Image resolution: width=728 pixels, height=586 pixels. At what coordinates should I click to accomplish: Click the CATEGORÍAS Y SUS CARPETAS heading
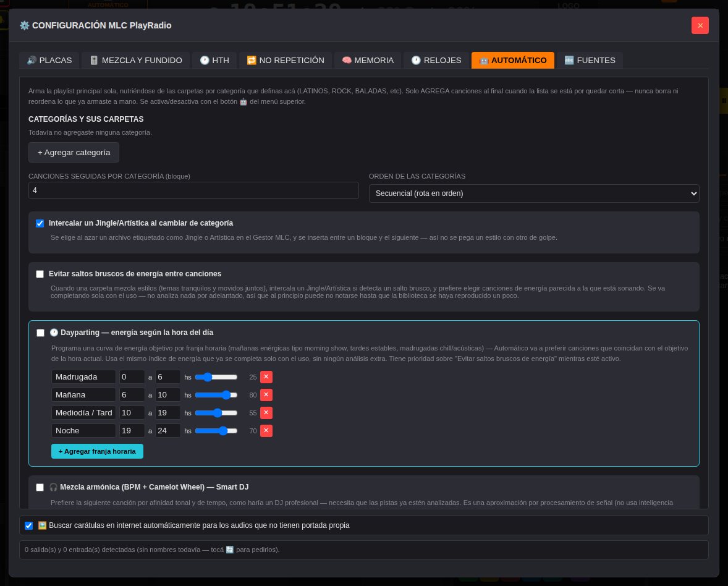tap(86, 119)
